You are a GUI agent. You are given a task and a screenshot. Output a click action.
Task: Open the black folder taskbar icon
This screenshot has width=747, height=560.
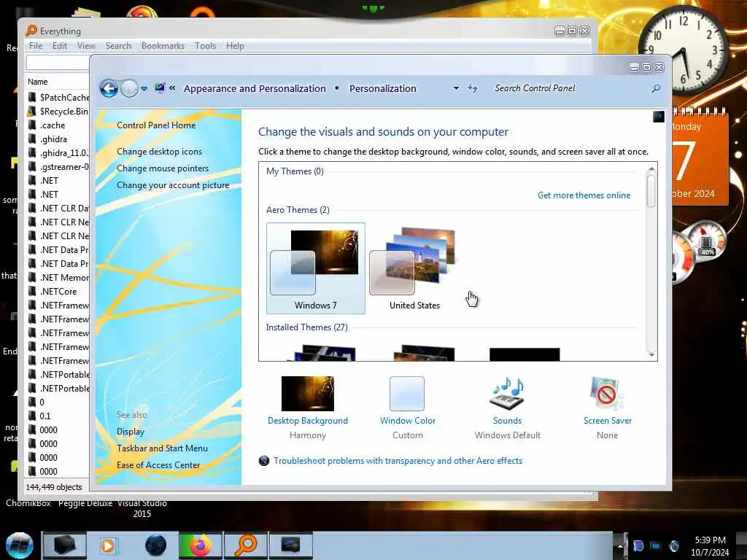[x=65, y=545]
